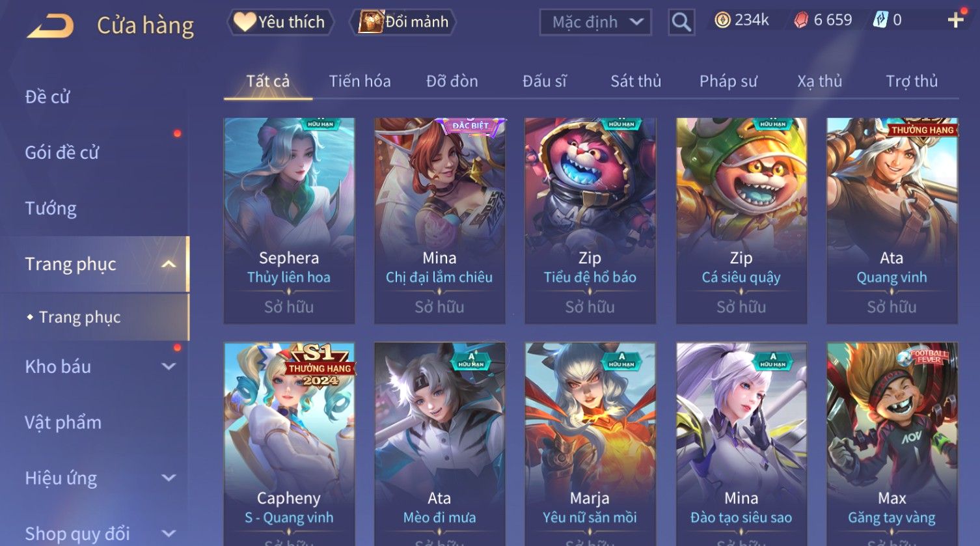980x546 pixels.
Task: Switch to the Tiến hóa tab
Action: click(360, 81)
